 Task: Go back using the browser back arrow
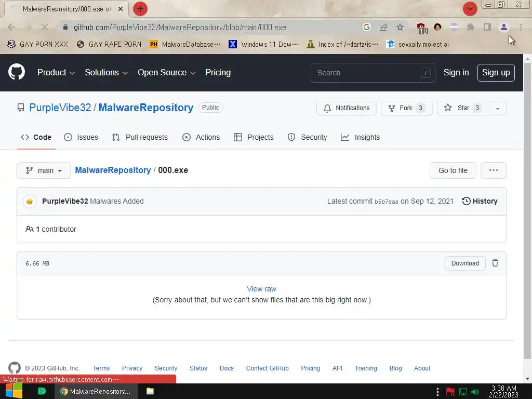(x=11, y=27)
